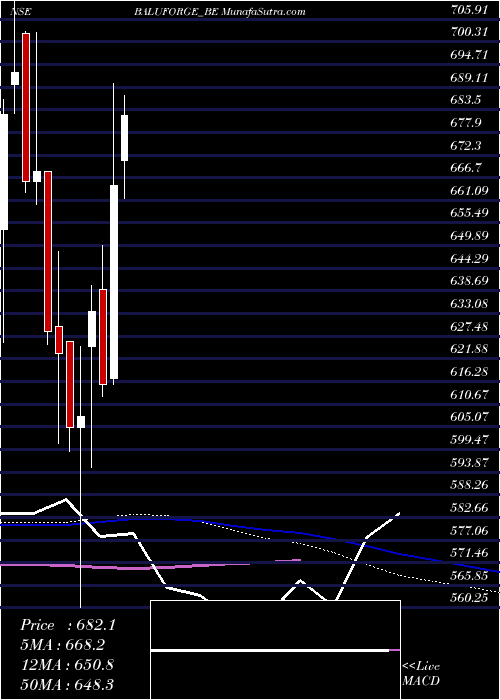This screenshot has height=700, width=500.
Task: Click the tallest red candlestick near 700
Action: click(26, 108)
